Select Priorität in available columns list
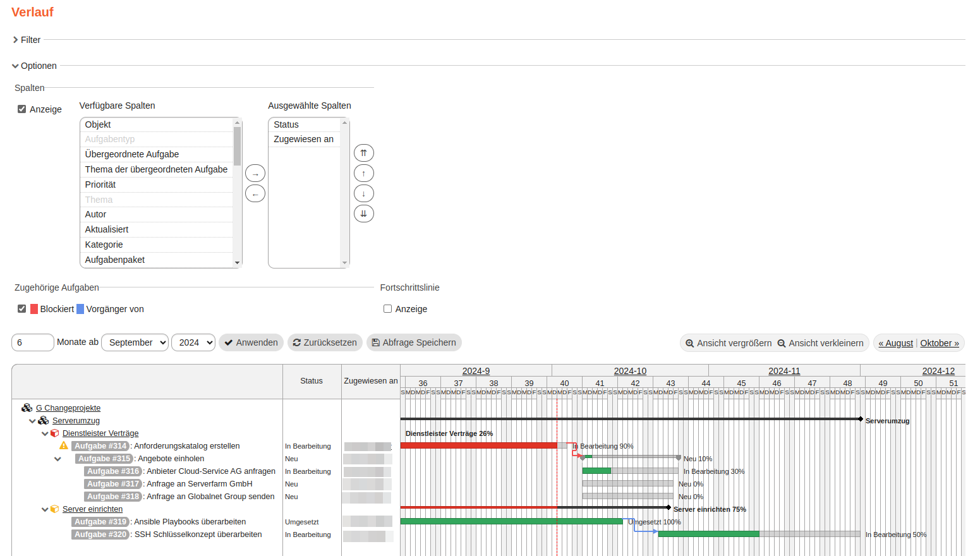Image resolution: width=980 pixels, height=556 pixels. (x=100, y=184)
